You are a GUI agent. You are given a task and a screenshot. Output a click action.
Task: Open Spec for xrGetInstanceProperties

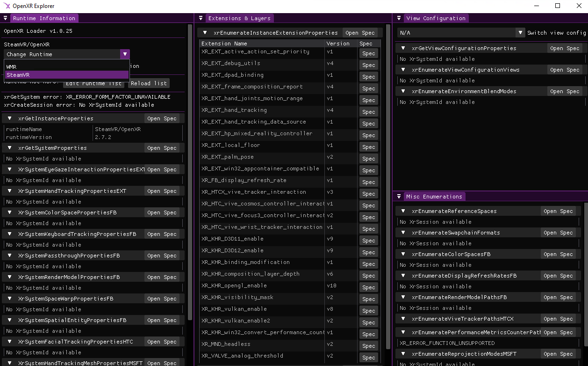click(162, 119)
